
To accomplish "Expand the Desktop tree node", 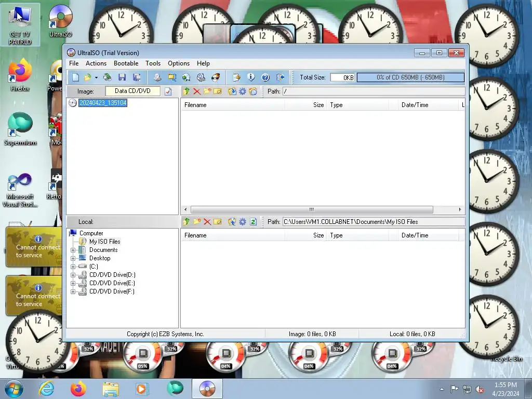I will tap(73, 258).
